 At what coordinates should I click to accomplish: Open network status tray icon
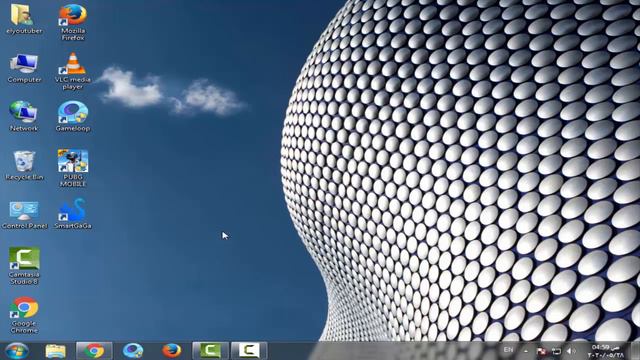(556, 351)
